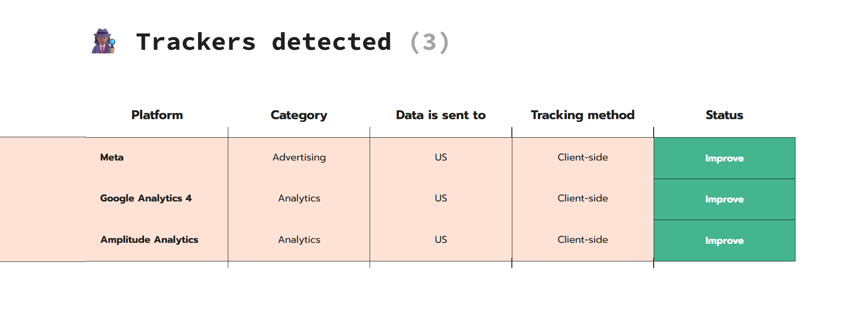The width and height of the screenshot is (868, 334).
Task: Click the Trackers detected heading
Action: tap(263, 42)
